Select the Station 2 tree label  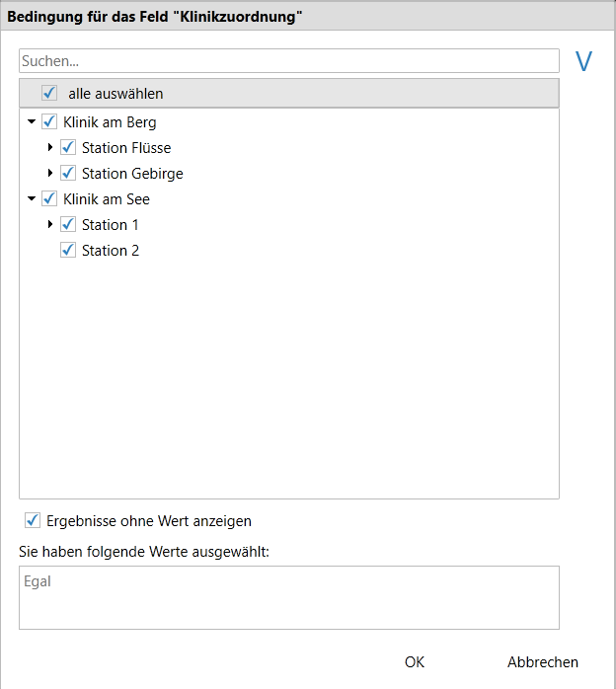tap(111, 251)
